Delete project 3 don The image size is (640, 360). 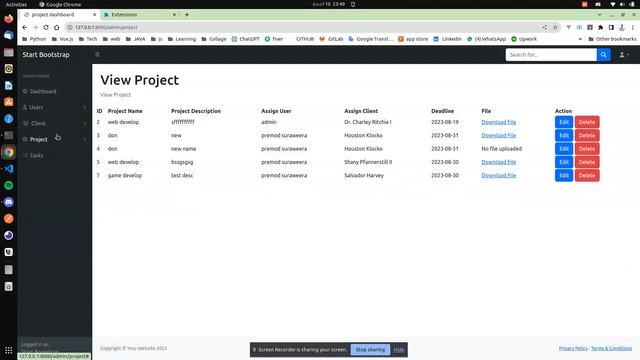point(587,135)
